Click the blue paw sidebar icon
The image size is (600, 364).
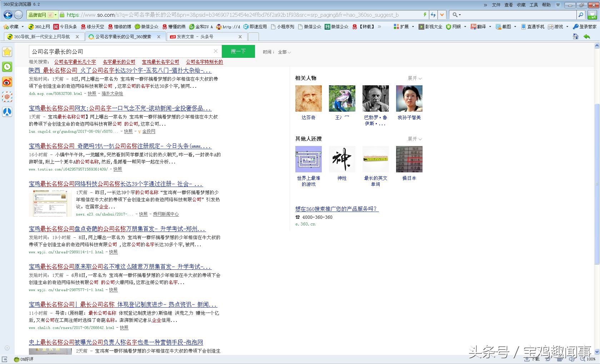coord(7,112)
